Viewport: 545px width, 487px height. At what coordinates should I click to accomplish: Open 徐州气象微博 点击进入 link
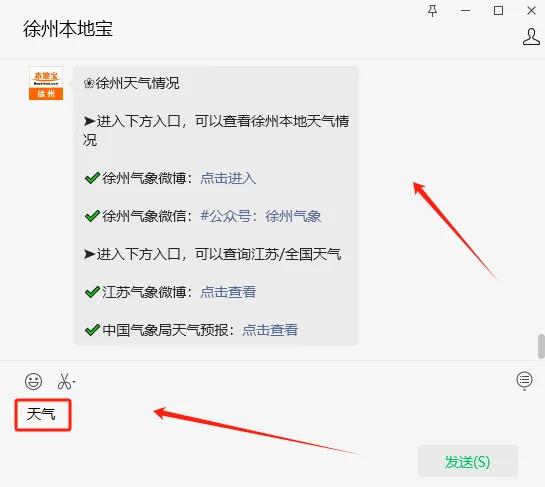228,178
